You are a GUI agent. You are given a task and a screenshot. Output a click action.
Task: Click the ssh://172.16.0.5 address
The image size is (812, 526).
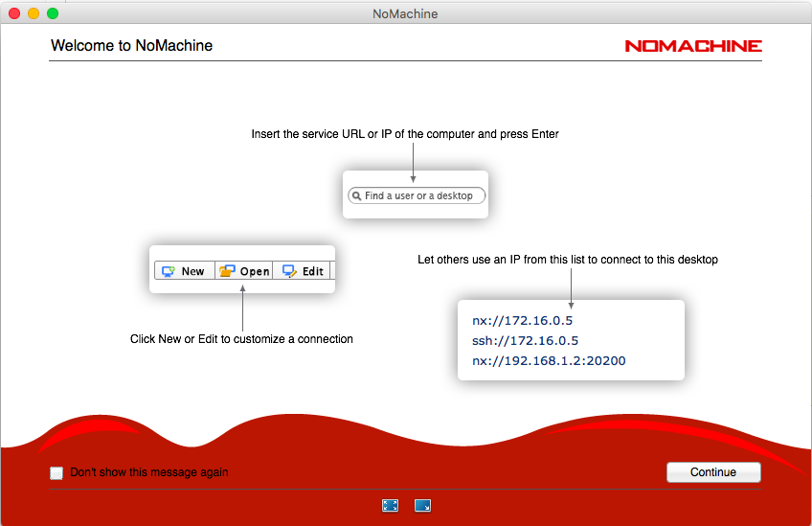(525, 340)
